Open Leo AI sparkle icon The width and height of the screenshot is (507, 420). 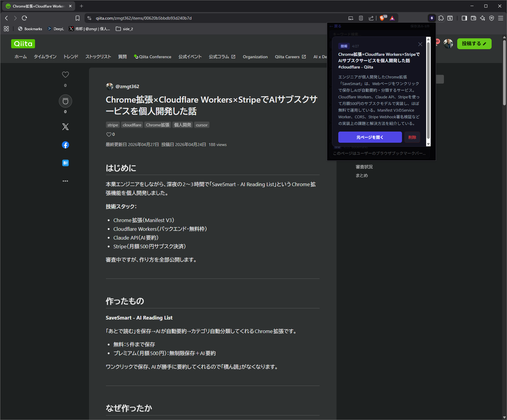[x=483, y=18]
